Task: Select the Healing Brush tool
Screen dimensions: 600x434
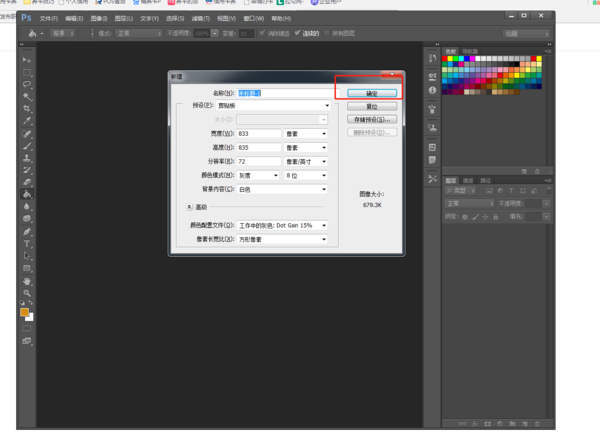Action: (x=27, y=134)
